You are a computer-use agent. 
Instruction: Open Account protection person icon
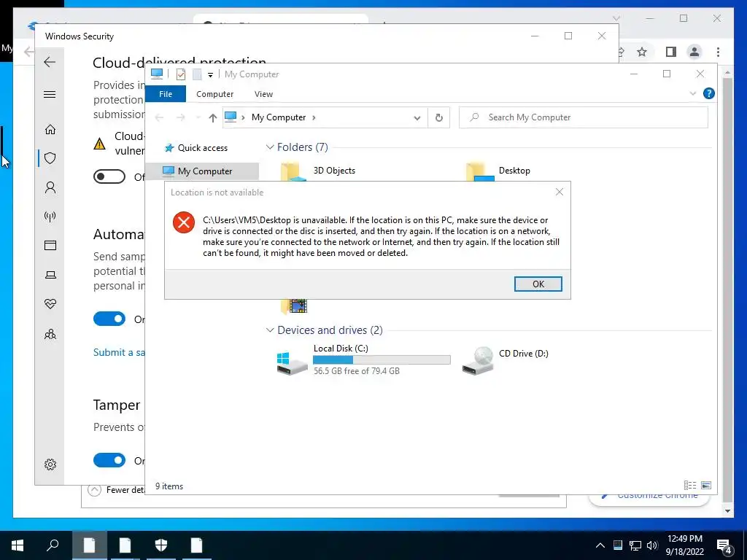tap(50, 187)
